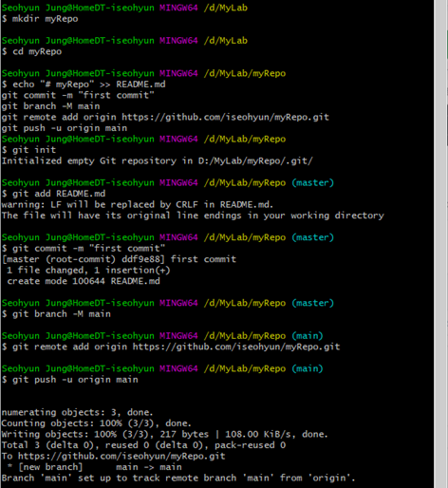448x488 pixels.
Task: Click '(master)' in prompt above 'git add README.md'
Action: click(312, 183)
